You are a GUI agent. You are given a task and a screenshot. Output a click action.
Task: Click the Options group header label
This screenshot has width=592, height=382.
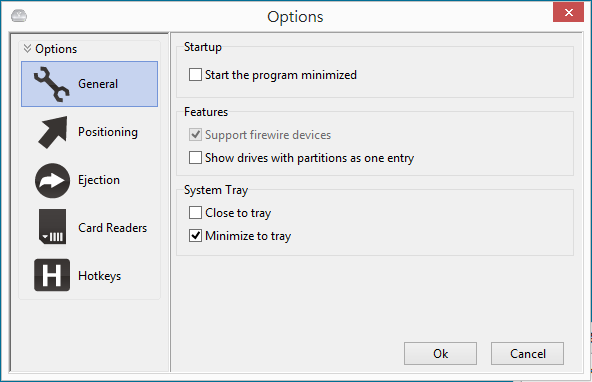coord(56,49)
